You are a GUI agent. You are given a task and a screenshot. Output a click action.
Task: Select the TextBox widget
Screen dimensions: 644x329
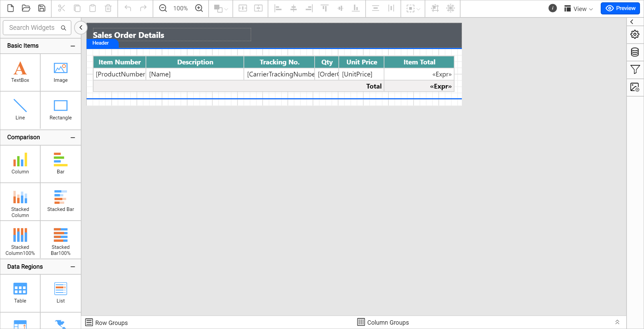point(20,72)
